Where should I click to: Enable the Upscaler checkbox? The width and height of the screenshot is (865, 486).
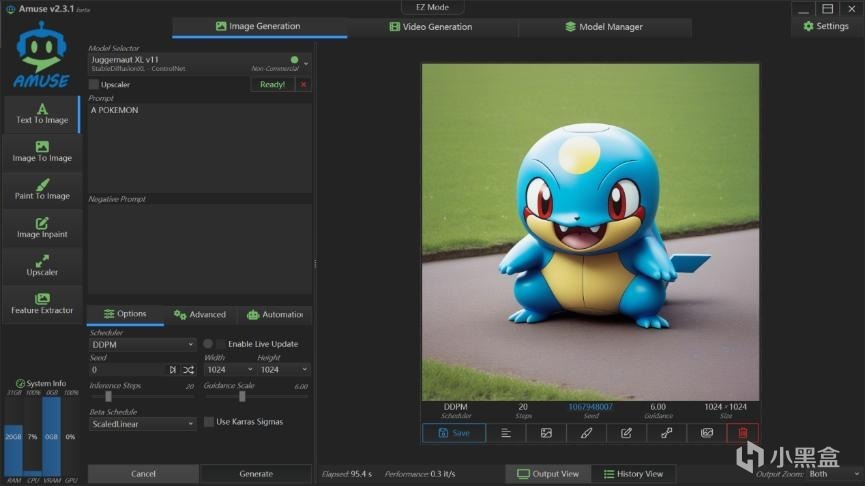(x=94, y=85)
